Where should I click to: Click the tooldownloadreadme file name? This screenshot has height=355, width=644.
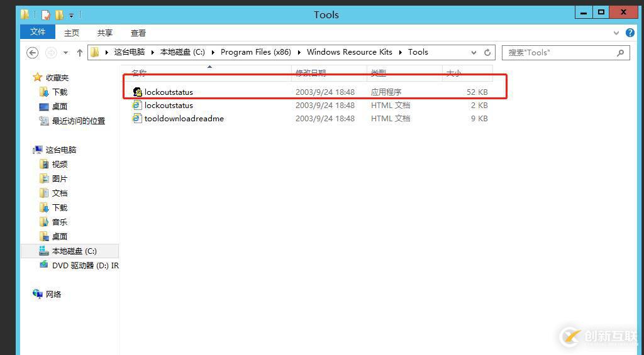[x=184, y=118]
